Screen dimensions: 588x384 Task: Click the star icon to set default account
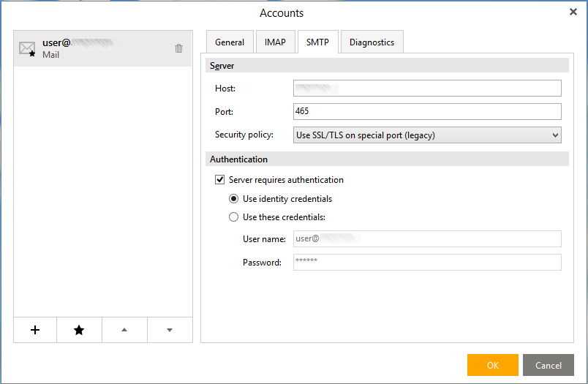(79, 330)
